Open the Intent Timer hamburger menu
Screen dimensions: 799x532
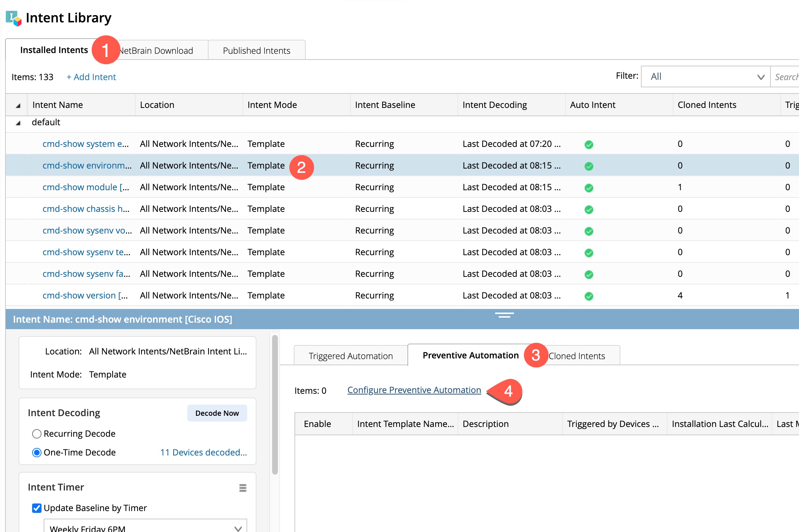pyautogui.click(x=243, y=488)
